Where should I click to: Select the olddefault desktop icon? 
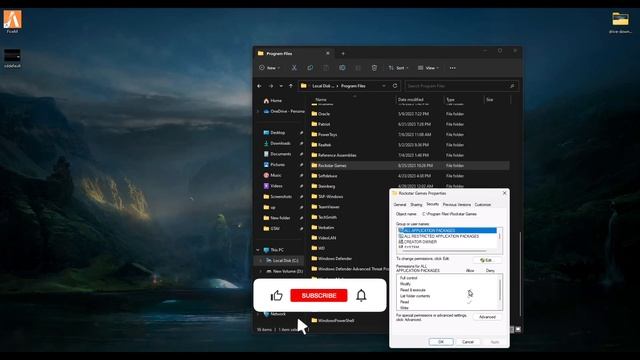(12, 59)
